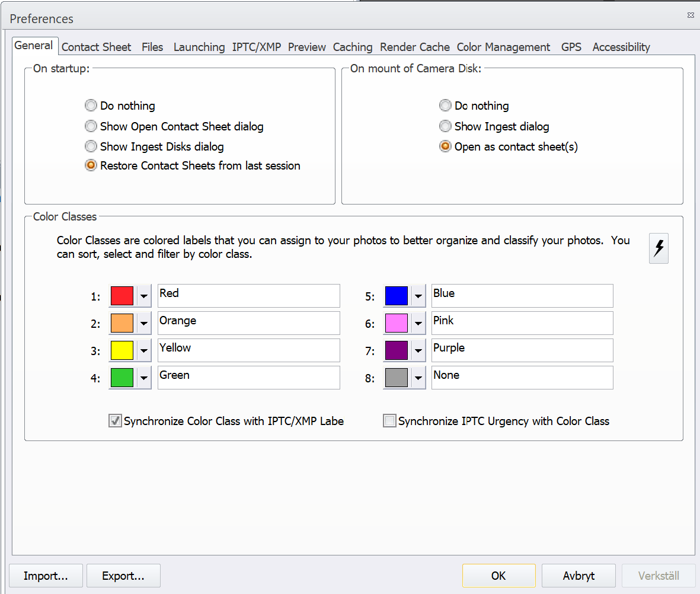Switch to the Color Management tab
Image resolution: width=700 pixels, height=594 pixels.
(503, 47)
